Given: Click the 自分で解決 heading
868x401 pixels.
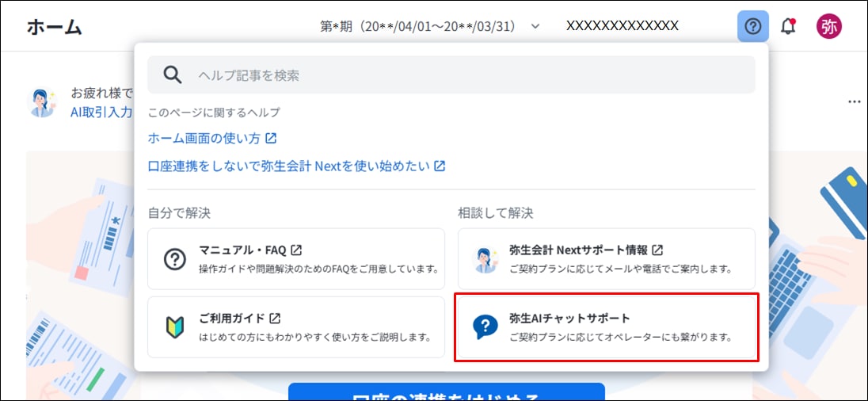Looking at the screenshot, I should click(179, 213).
